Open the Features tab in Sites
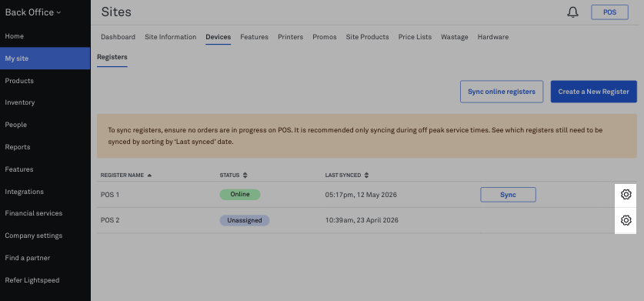 click(x=254, y=37)
